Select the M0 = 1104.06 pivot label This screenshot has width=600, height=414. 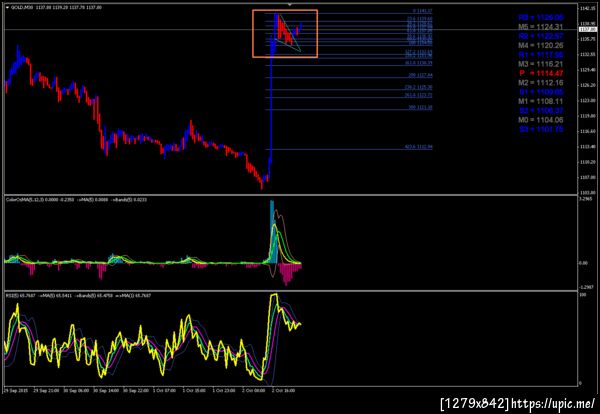541,120
